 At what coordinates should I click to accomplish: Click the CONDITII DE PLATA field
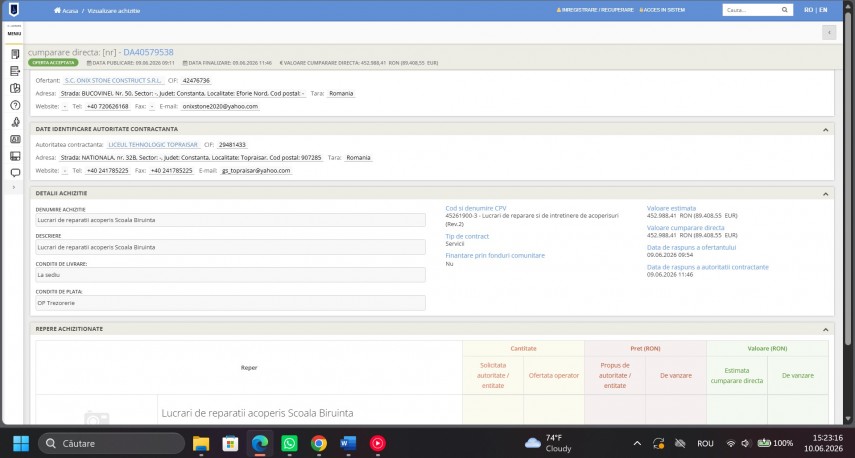pyautogui.click(x=230, y=303)
